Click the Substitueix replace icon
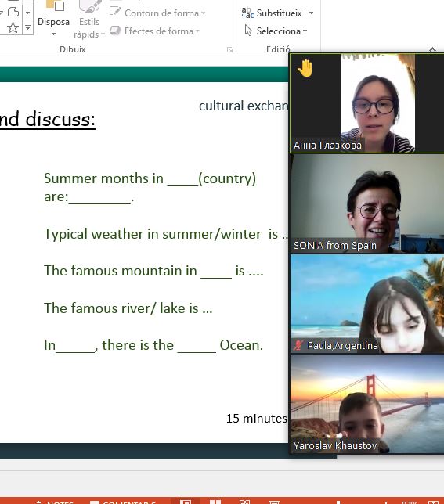This screenshot has height=504, width=444. coord(247,13)
